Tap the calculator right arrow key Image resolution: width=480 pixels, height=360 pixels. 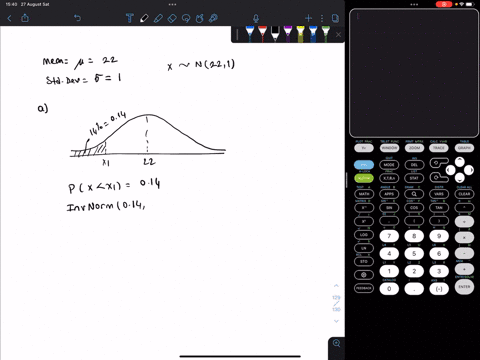click(469, 170)
